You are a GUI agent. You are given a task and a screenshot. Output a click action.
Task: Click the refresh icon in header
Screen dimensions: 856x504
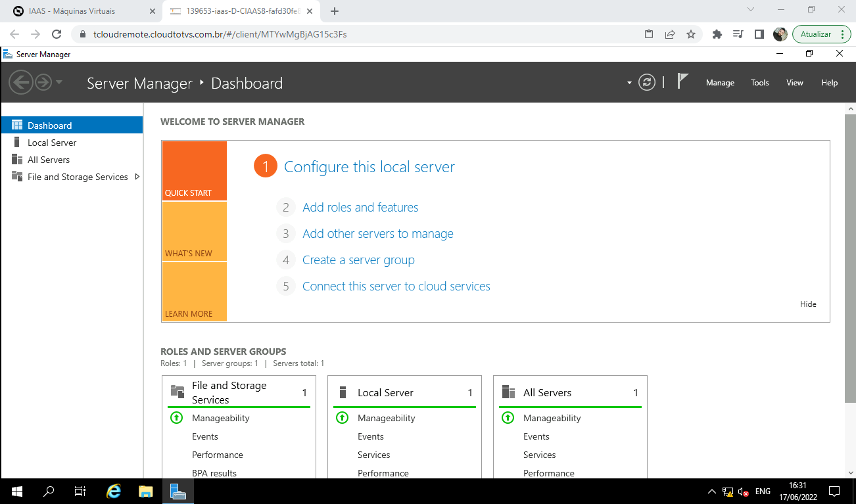(x=647, y=82)
